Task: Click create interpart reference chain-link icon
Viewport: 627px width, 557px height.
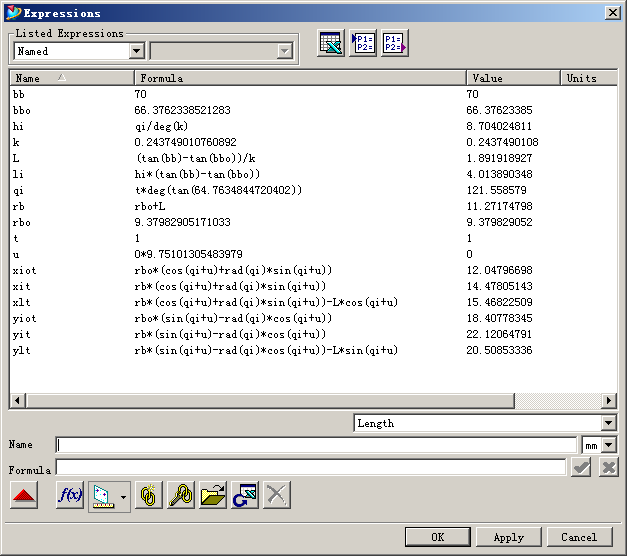Action: click(x=149, y=495)
